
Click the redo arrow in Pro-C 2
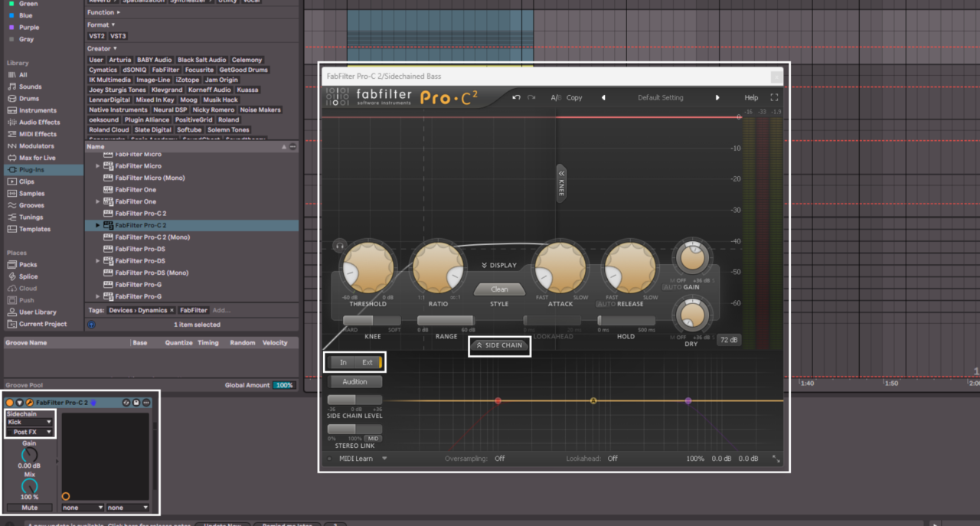coord(531,98)
